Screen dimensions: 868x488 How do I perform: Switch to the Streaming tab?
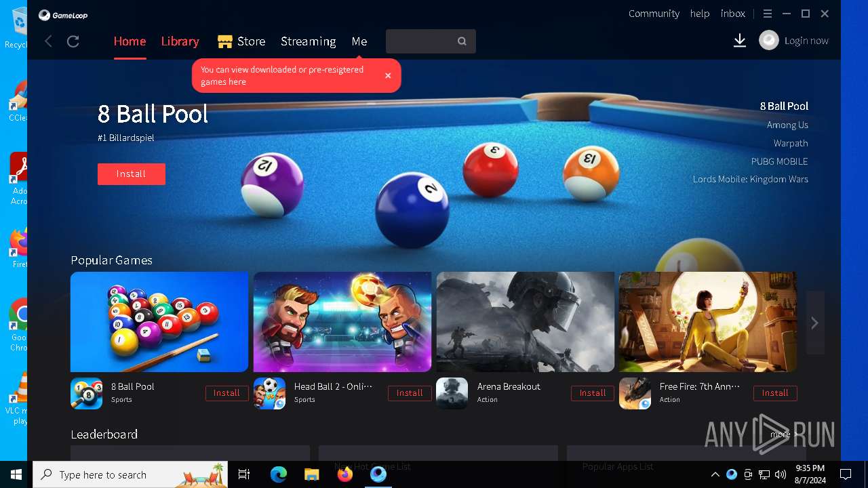309,41
